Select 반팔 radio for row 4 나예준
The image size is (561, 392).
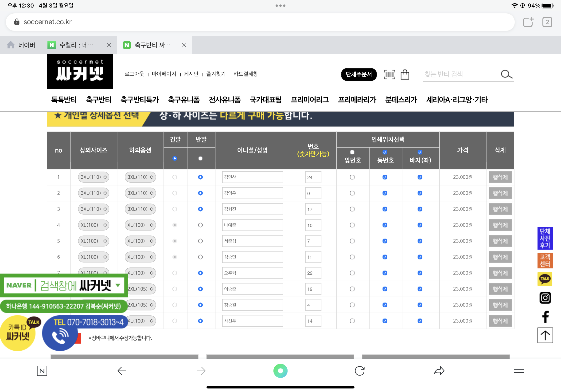pyautogui.click(x=200, y=225)
